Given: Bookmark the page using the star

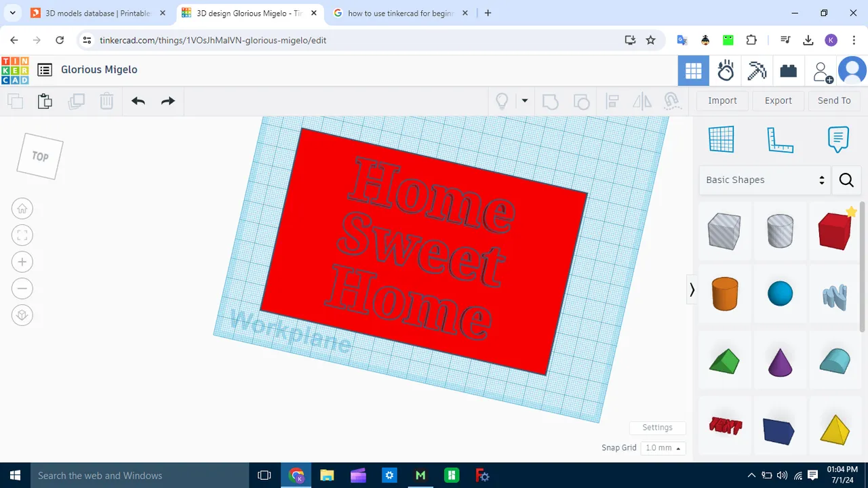Looking at the screenshot, I should coord(650,40).
